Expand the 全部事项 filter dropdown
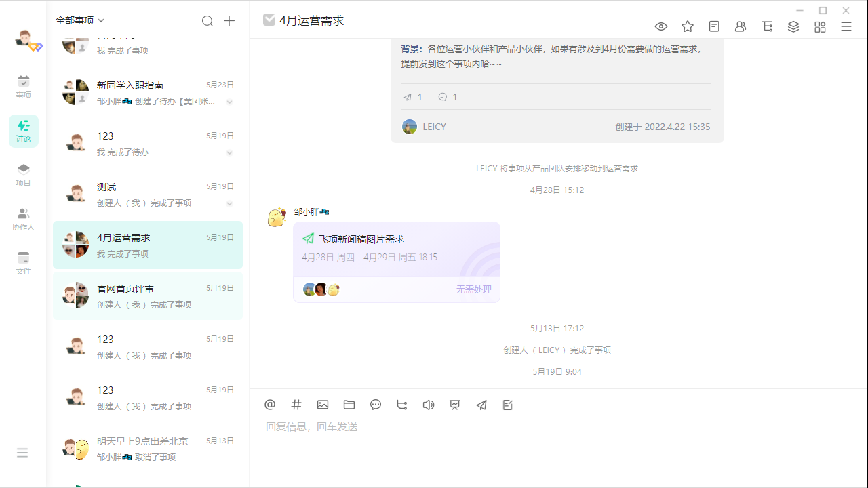The image size is (868, 488). 80,21
